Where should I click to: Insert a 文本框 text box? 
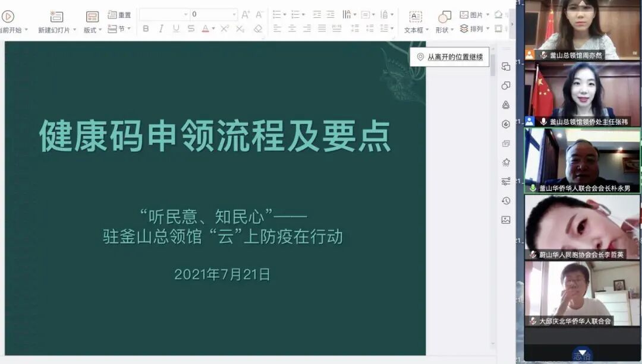[416, 23]
